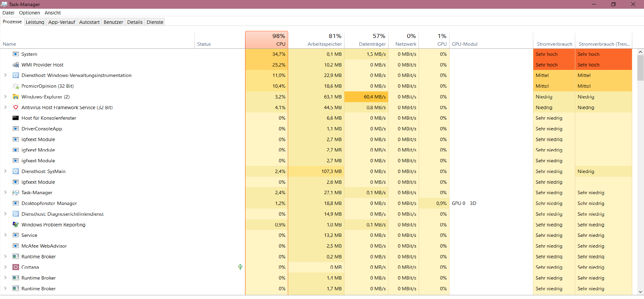Click the green leaf status icon for Cortana
Viewport: 644px width, 299px height.
click(240, 267)
